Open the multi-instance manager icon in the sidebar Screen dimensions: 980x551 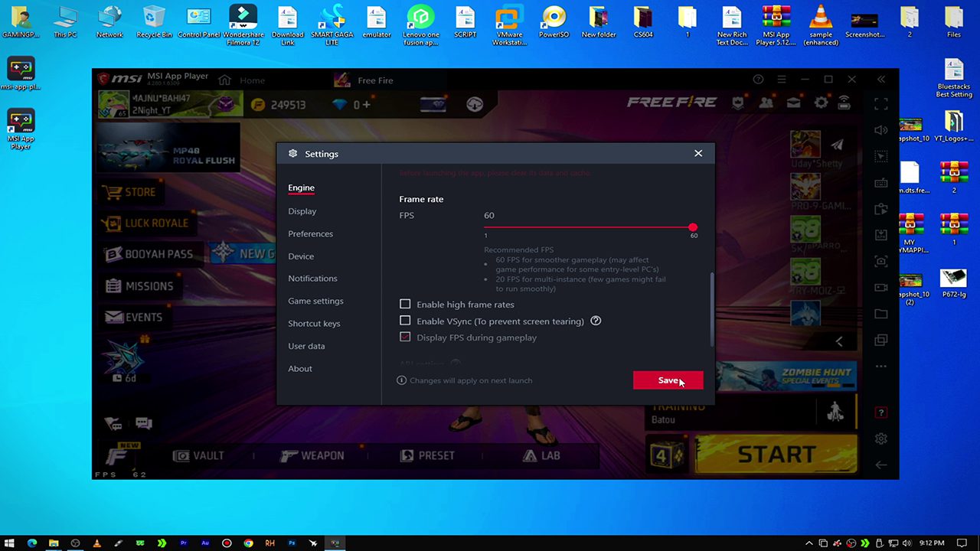[881, 340]
